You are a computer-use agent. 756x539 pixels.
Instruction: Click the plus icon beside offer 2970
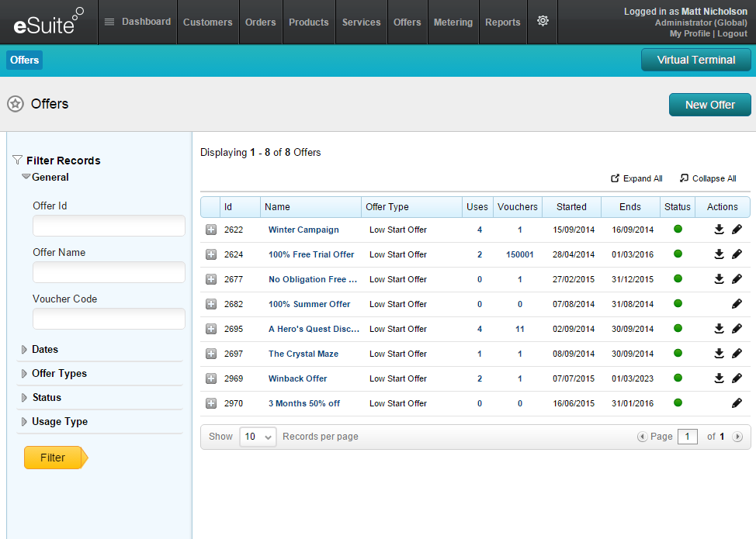[x=211, y=403]
